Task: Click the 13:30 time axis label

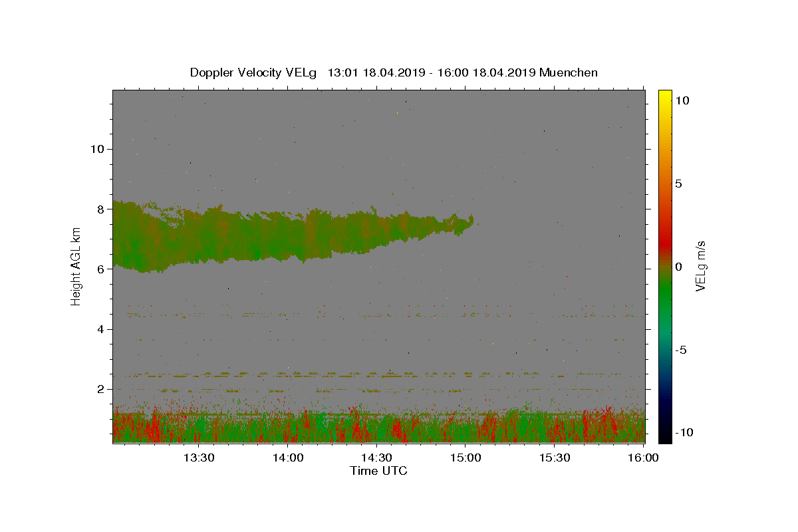Action: pyautogui.click(x=199, y=458)
